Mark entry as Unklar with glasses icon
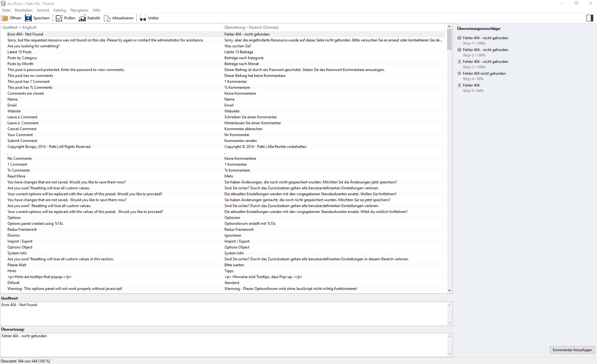Viewport: 597px width, 364px height. coord(143,18)
